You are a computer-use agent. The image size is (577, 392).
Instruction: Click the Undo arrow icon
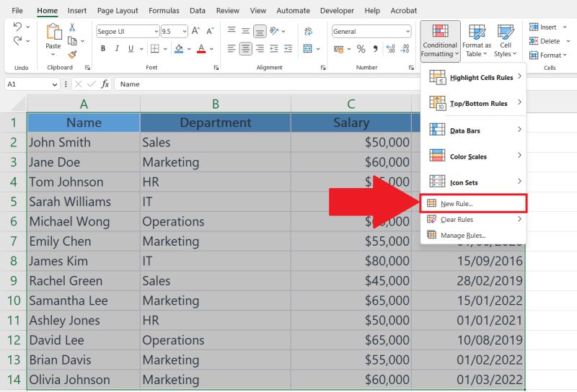point(17,27)
